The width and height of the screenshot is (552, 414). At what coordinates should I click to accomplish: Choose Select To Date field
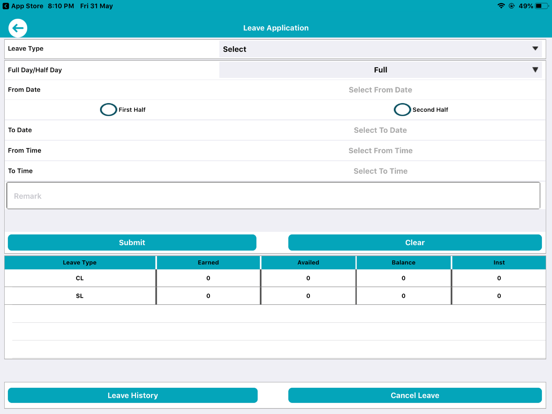[380, 130]
